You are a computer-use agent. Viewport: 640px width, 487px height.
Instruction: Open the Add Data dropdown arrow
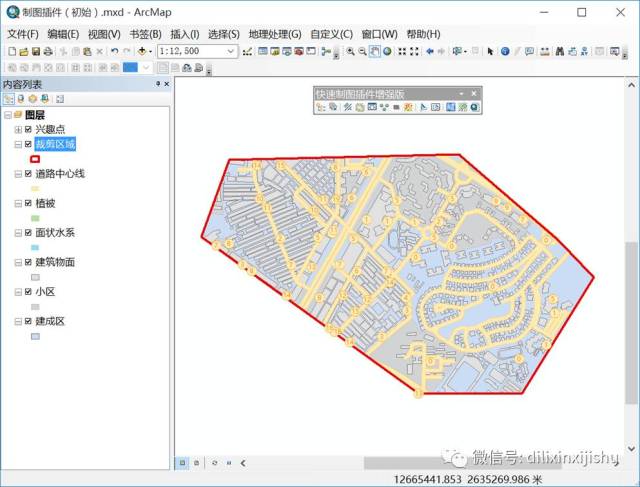(x=151, y=51)
